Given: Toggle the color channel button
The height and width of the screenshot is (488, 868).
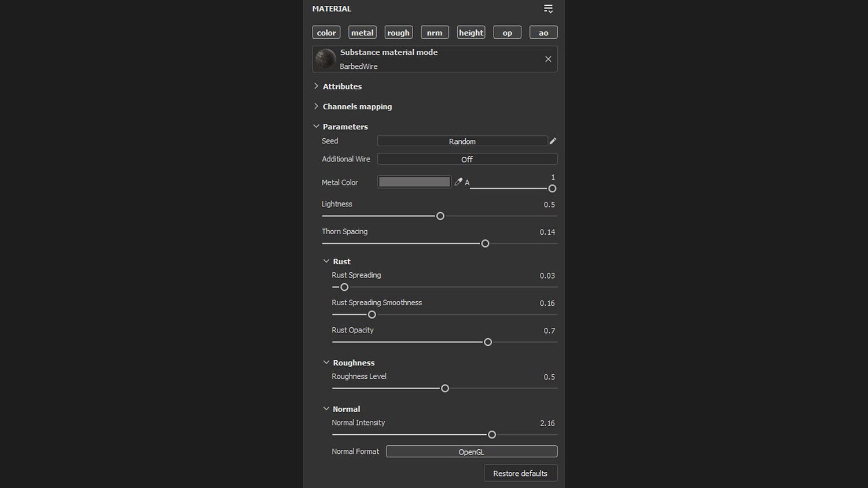Looking at the screenshot, I should click(326, 33).
